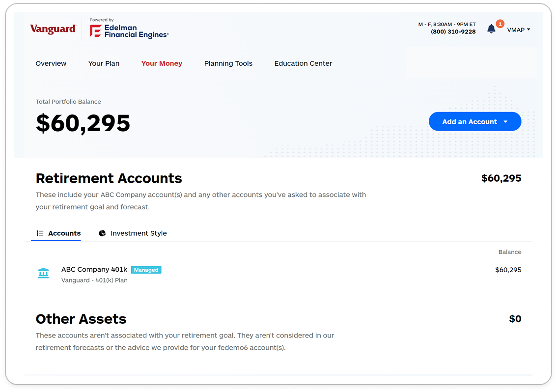Click the Edelman Financial Engines logo
Image resolution: width=557 pixels, height=392 pixels.
click(129, 31)
